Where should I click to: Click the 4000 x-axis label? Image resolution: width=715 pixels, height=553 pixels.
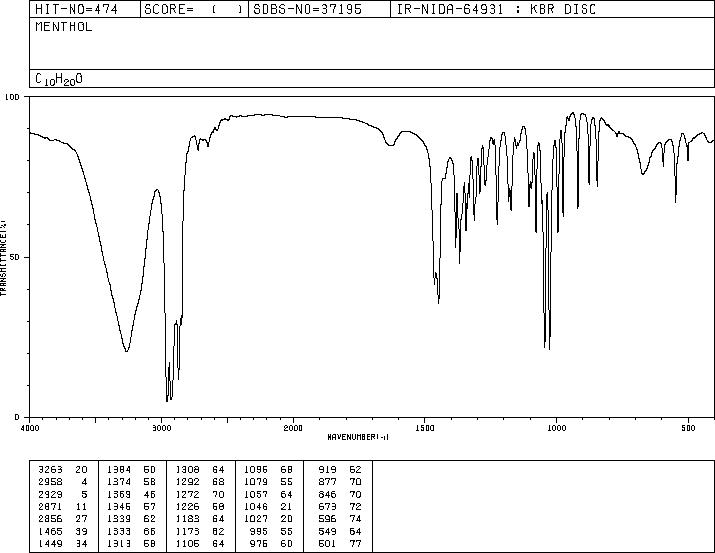pos(30,428)
